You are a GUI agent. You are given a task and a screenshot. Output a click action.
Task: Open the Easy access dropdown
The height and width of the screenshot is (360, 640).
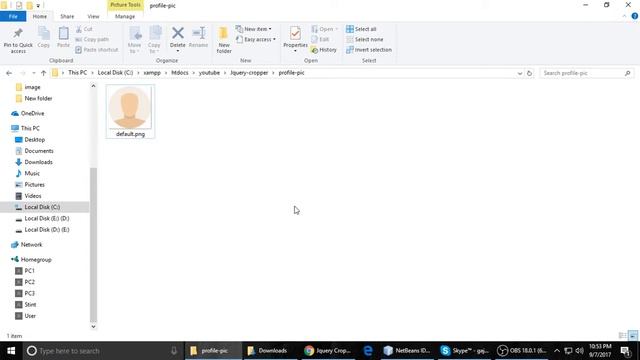(256, 40)
